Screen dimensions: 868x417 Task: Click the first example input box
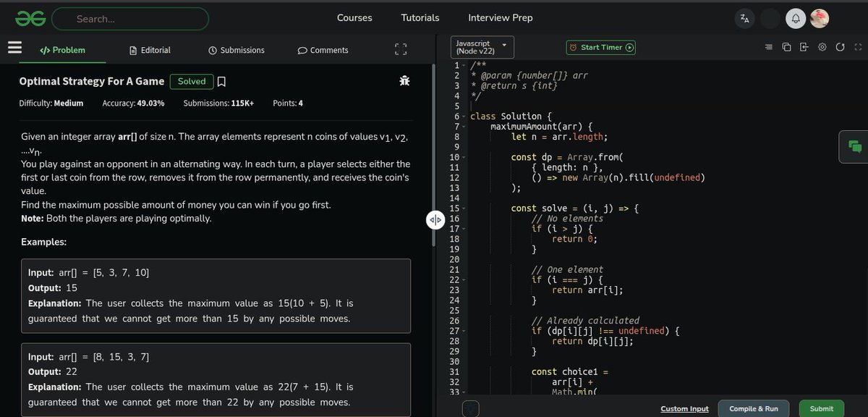point(216,295)
